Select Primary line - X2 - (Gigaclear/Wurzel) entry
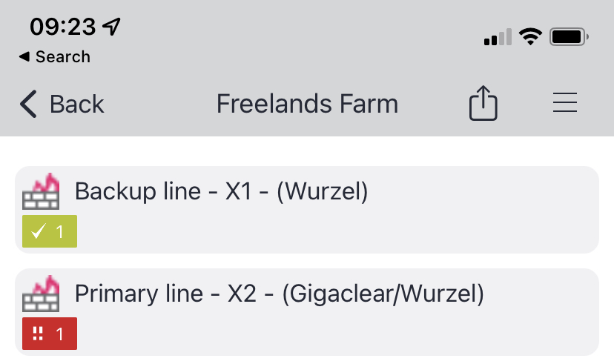This screenshot has width=614, height=364. pyautogui.click(x=279, y=294)
